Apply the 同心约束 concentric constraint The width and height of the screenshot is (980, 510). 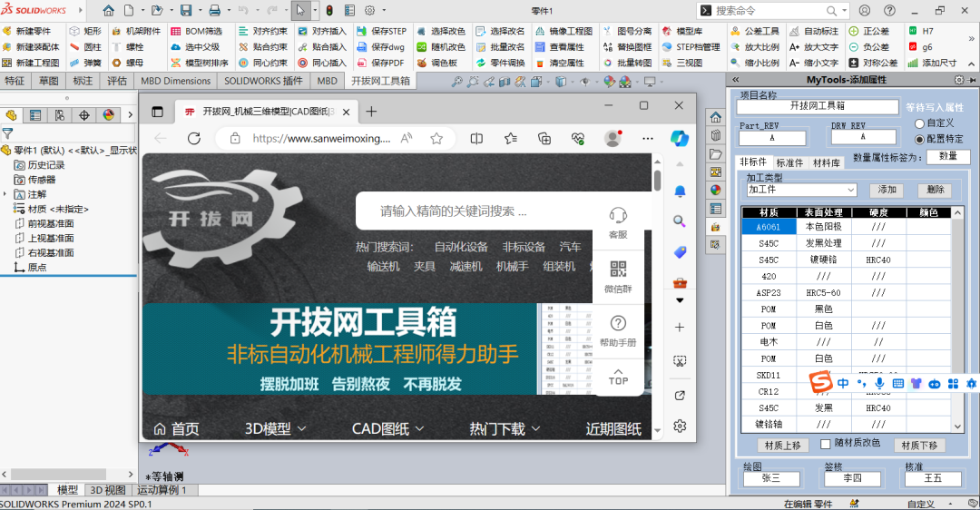pos(263,63)
